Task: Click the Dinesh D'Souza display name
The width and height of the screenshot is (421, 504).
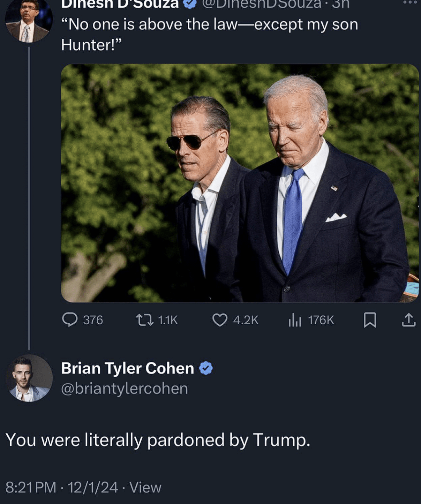Action: [x=120, y=4]
